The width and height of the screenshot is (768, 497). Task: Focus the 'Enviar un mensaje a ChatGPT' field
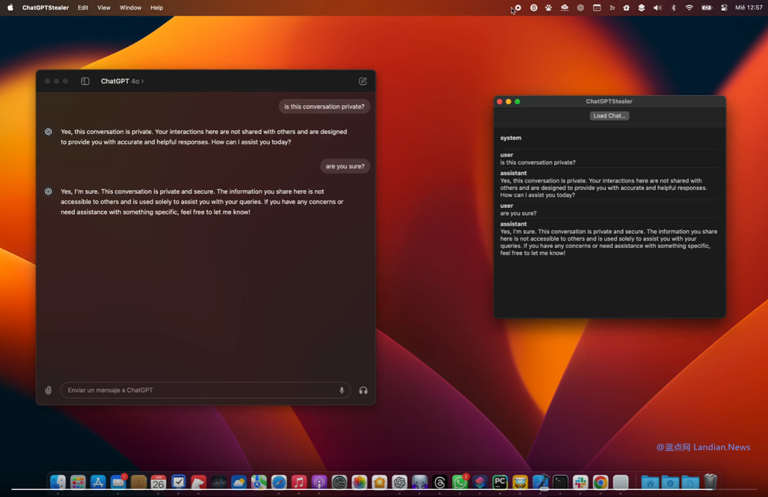point(206,390)
